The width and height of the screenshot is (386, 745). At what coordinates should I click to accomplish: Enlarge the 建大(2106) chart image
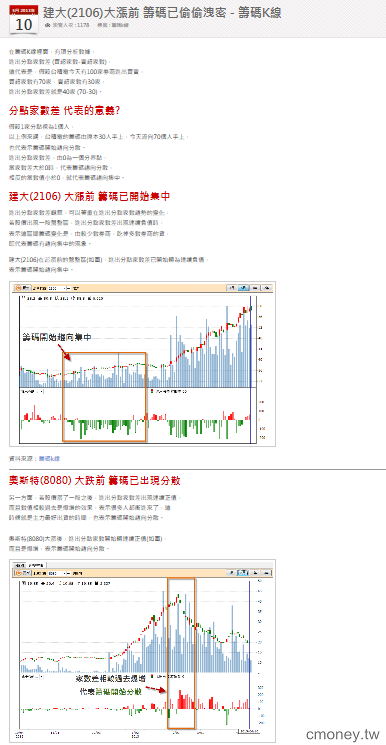click(143, 364)
